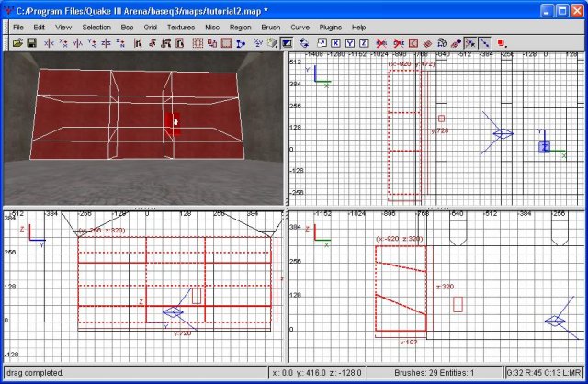588x384 pixels.
Task: Enable Free Rotation tool
Action: pos(304,43)
